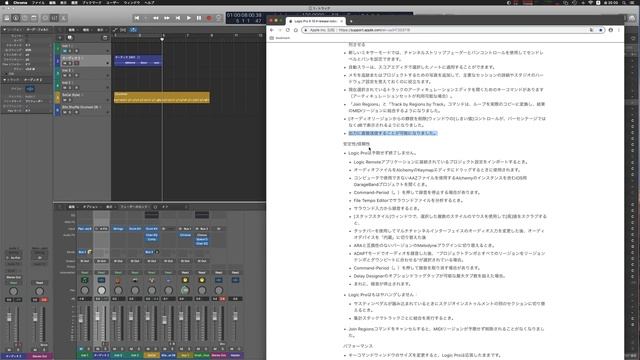Toggle Show Automation icon in Tracks bar
This screenshot has height=360, width=640.
(115, 30)
